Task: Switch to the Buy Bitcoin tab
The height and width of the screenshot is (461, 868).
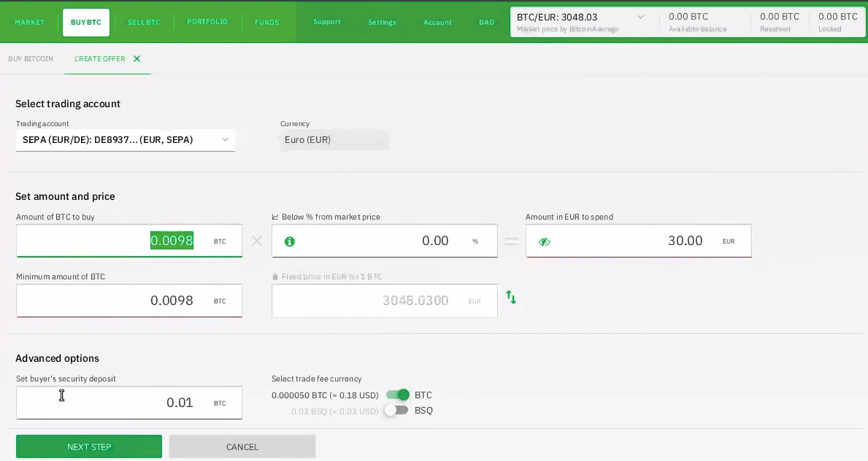Action: pyautogui.click(x=31, y=58)
